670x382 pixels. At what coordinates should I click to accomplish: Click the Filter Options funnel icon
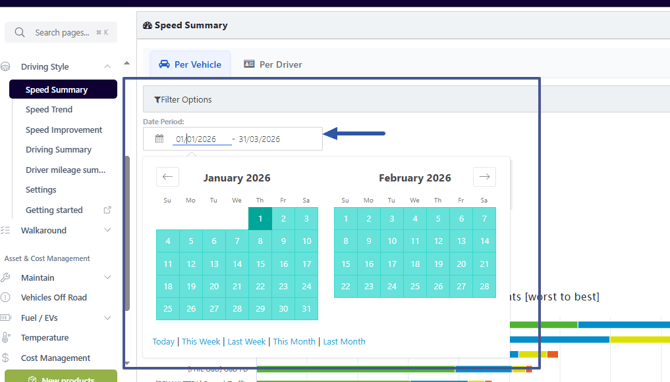tap(157, 100)
